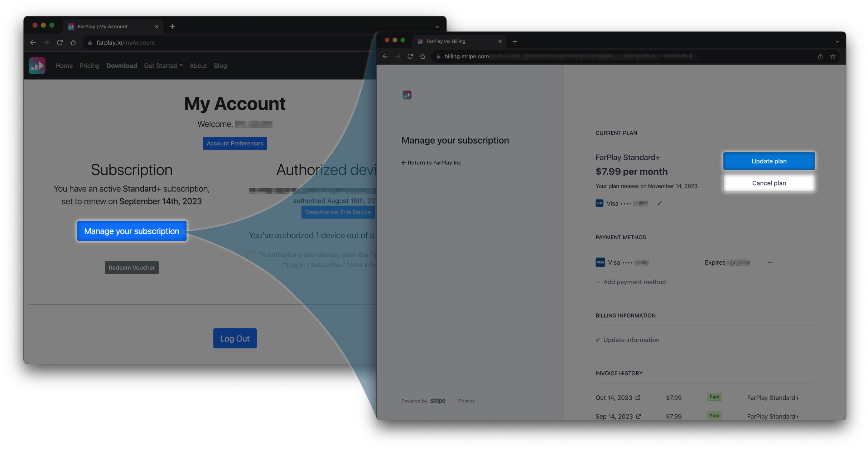Click the FarPlay logo in navbar
Viewport: 868px width, 449px height.
37,66
